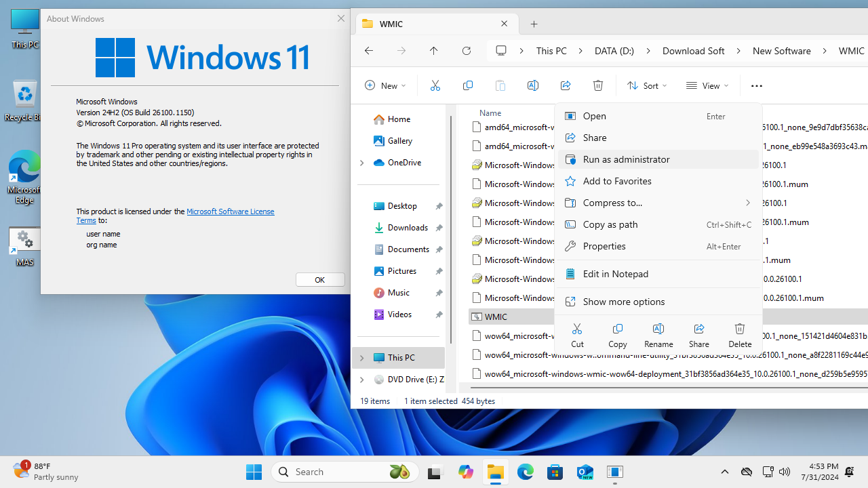
Task: Click the Paste icon in Explorer toolbar
Action: 500,85
